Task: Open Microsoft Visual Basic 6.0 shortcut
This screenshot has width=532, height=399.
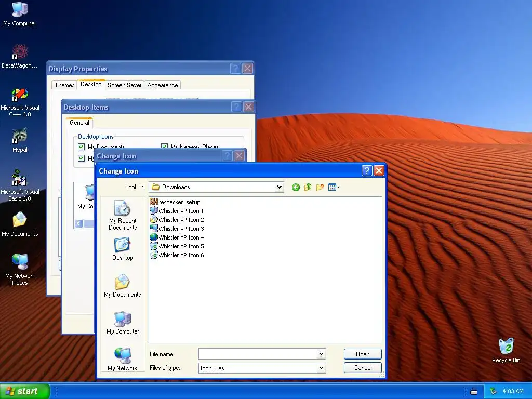Action: (20, 185)
